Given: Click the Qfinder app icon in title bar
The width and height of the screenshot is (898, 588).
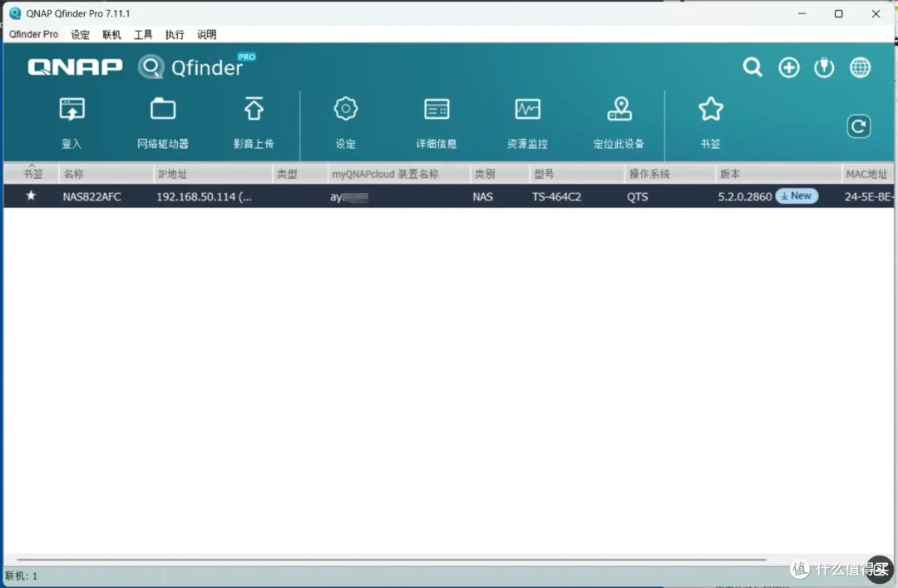Looking at the screenshot, I should [15, 13].
